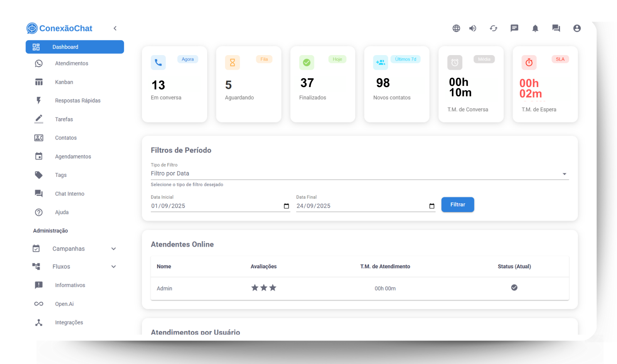This screenshot has width=617, height=364.
Task: Open Integrações from the administration menu
Action: (x=69, y=322)
